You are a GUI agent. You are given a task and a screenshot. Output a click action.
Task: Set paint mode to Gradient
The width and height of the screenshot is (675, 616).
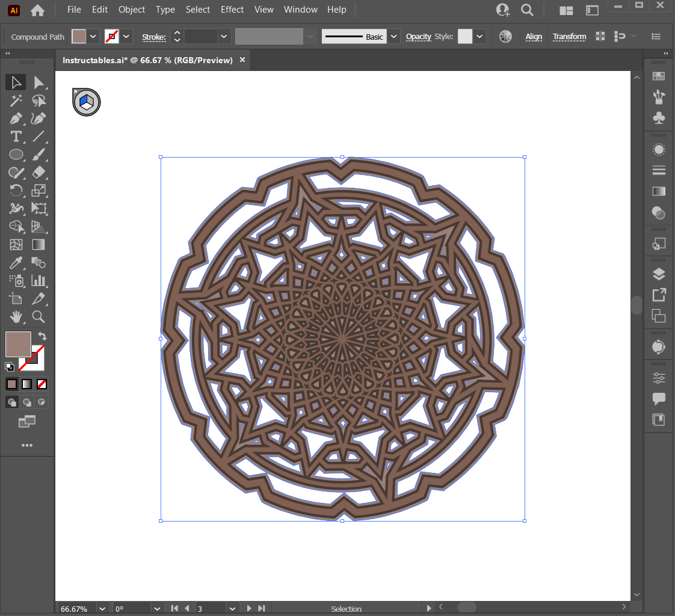click(26, 384)
